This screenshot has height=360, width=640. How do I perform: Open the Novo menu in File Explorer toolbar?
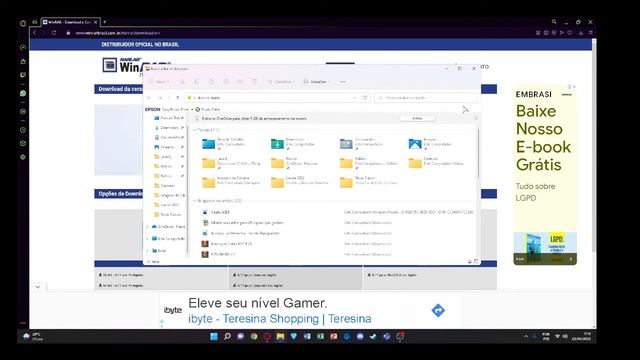click(160, 82)
